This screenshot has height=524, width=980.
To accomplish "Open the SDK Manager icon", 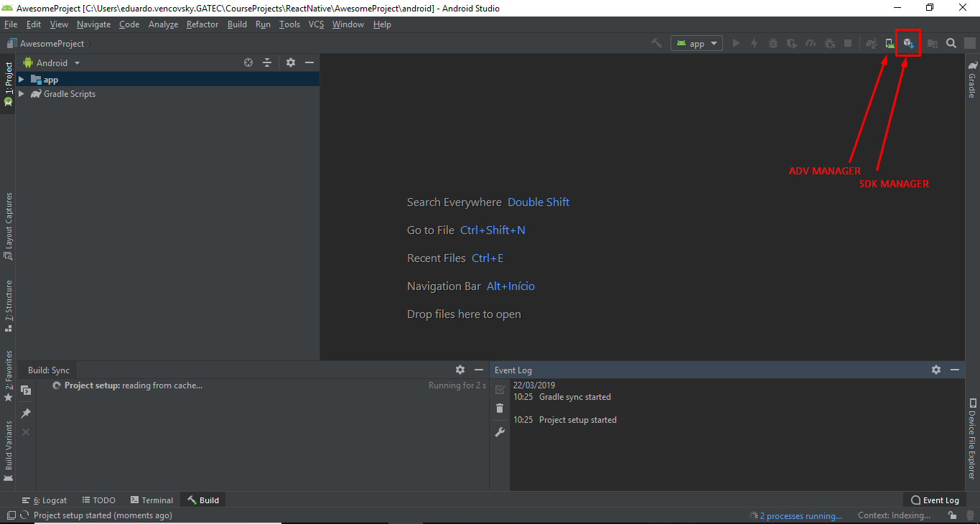I will [x=908, y=43].
